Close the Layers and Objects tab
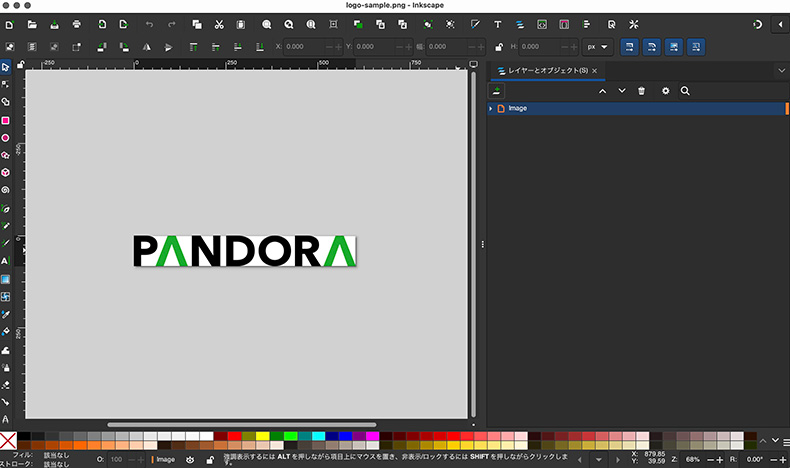This screenshot has height=468, width=790. (x=595, y=71)
